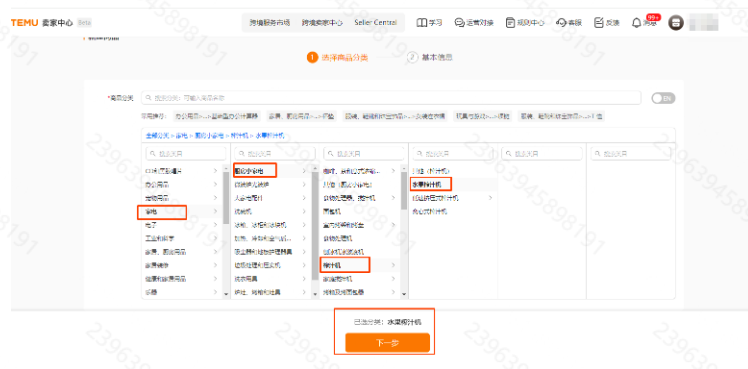Select 面包机 in the third column

coord(360,211)
